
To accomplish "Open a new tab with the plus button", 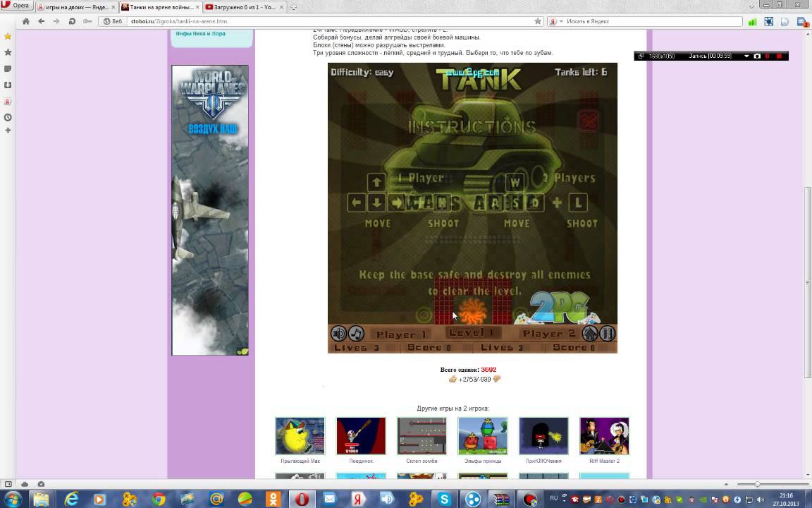I will [x=294, y=7].
